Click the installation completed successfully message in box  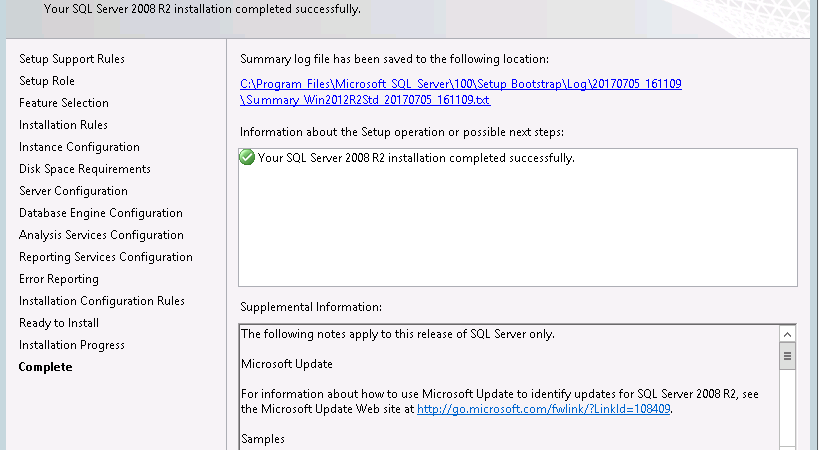coord(416,158)
